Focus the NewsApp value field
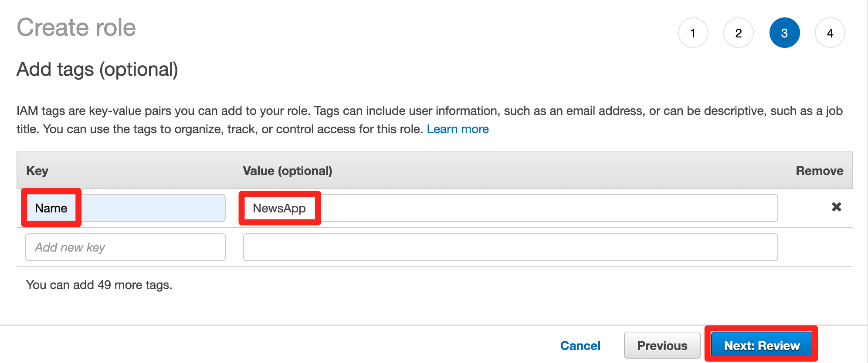Image resolution: width=868 pixels, height=363 pixels. click(x=510, y=208)
